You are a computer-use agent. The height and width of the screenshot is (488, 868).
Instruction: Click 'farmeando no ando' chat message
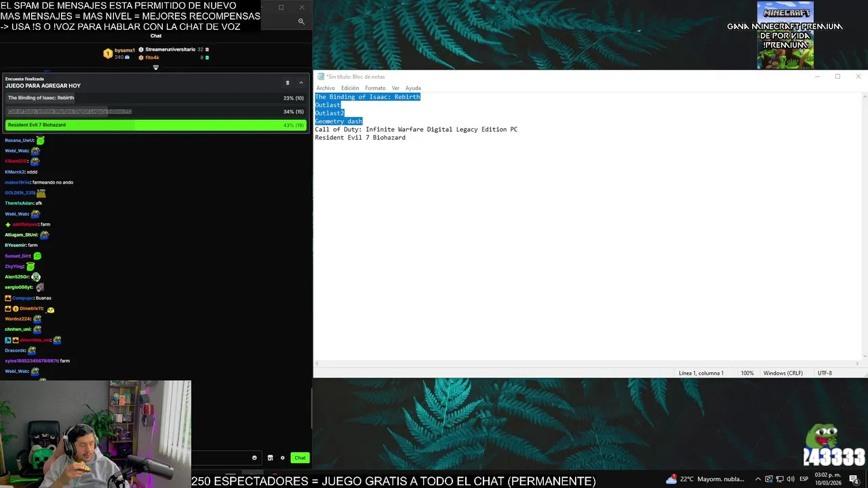coord(53,182)
